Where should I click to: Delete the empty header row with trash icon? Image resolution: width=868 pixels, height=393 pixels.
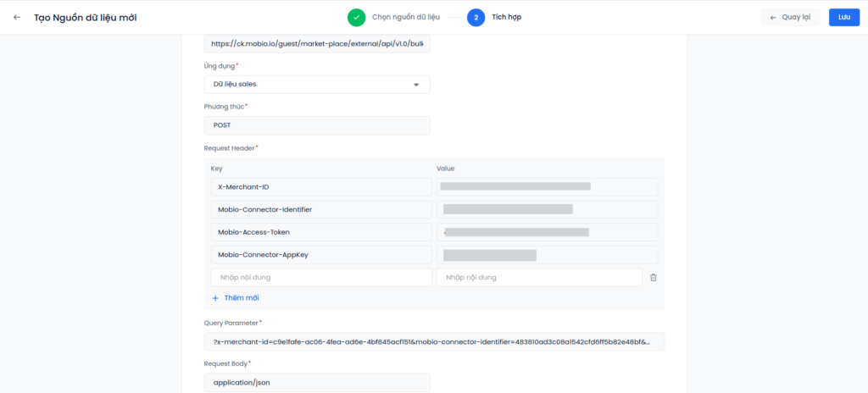[654, 278]
